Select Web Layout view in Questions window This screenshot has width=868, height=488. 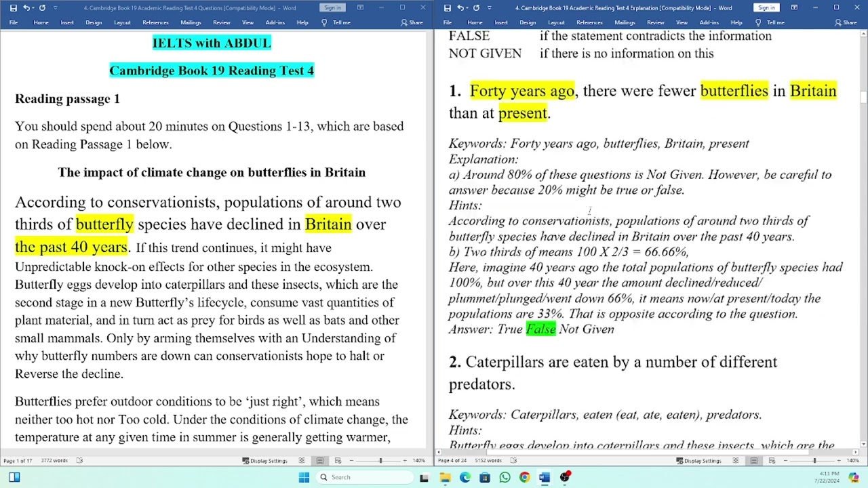click(338, 461)
